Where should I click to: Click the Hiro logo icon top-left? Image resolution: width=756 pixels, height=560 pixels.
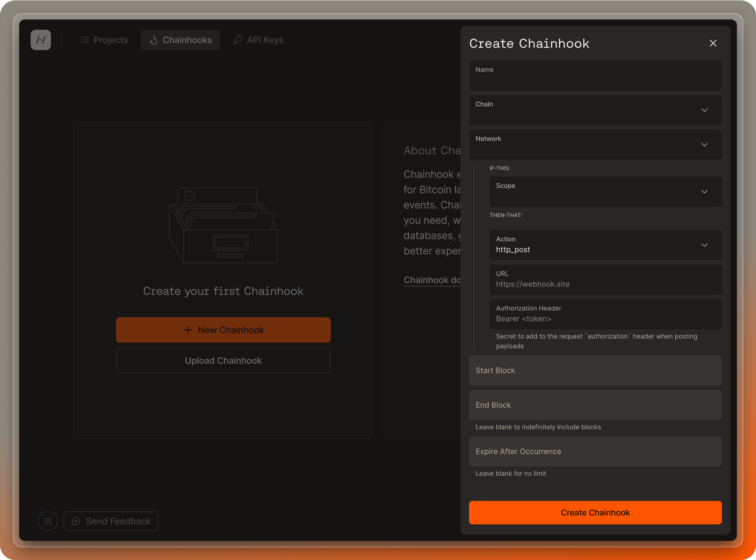[40, 40]
